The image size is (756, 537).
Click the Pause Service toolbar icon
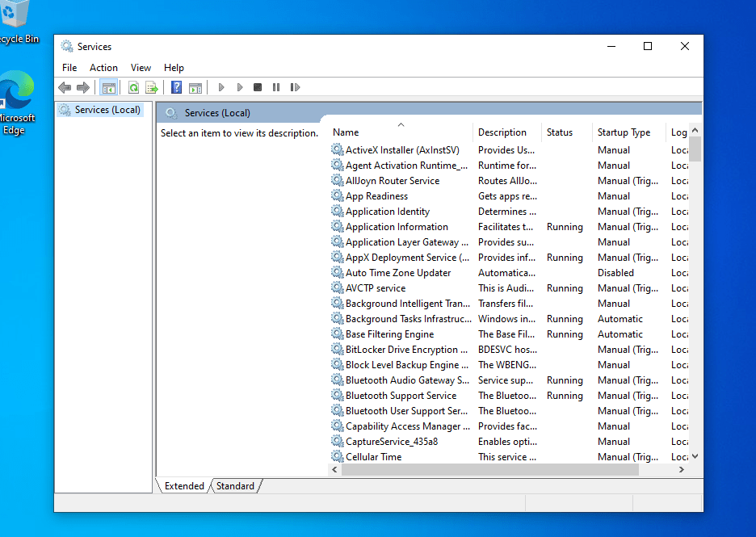tap(276, 87)
